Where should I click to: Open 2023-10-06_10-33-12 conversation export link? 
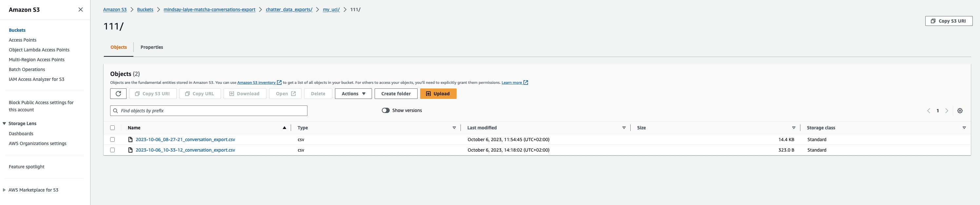click(185, 150)
